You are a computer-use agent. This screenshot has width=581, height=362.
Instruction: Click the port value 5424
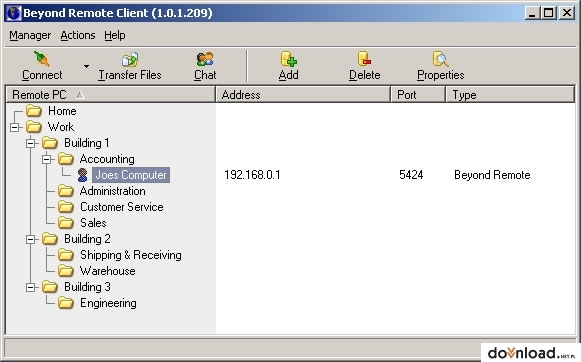tap(411, 175)
